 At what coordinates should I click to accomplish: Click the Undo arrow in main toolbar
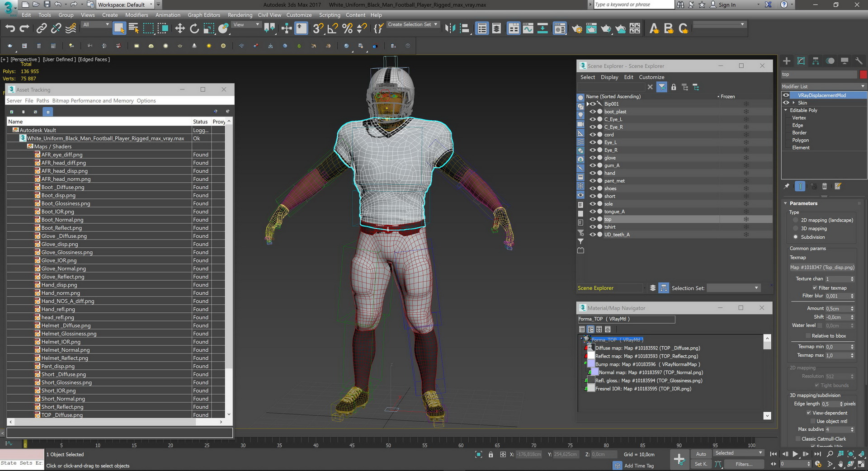click(x=9, y=28)
